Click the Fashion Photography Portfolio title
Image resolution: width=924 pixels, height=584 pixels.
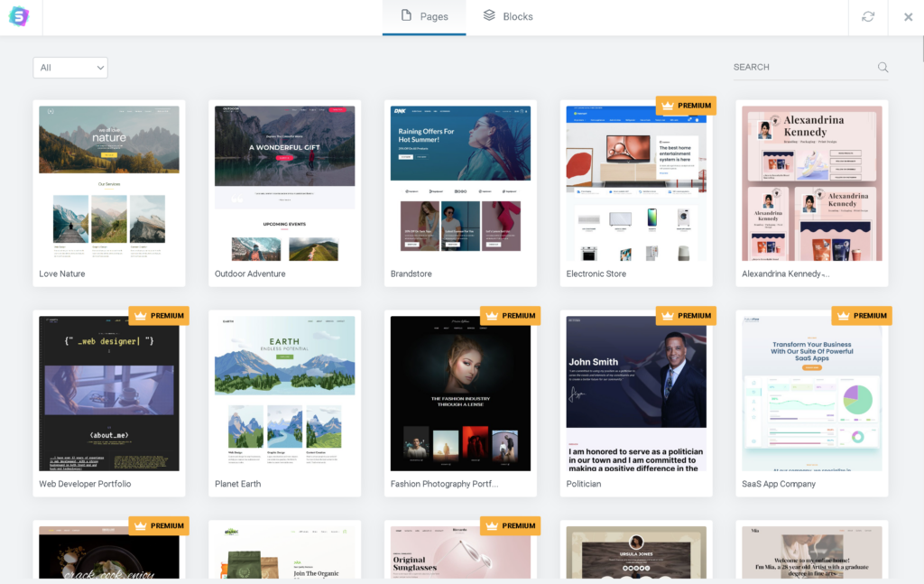pyautogui.click(x=444, y=484)
